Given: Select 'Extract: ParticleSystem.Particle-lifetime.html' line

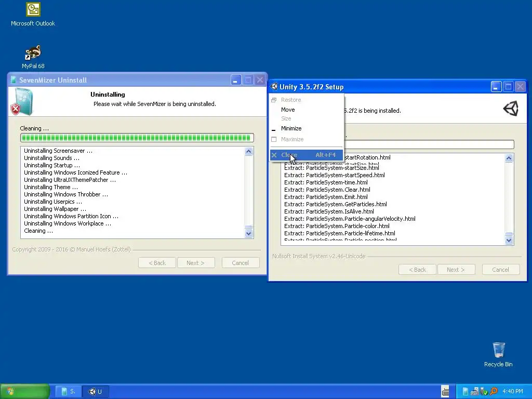Looking at the screenshot, I should [x=340, y=233].
